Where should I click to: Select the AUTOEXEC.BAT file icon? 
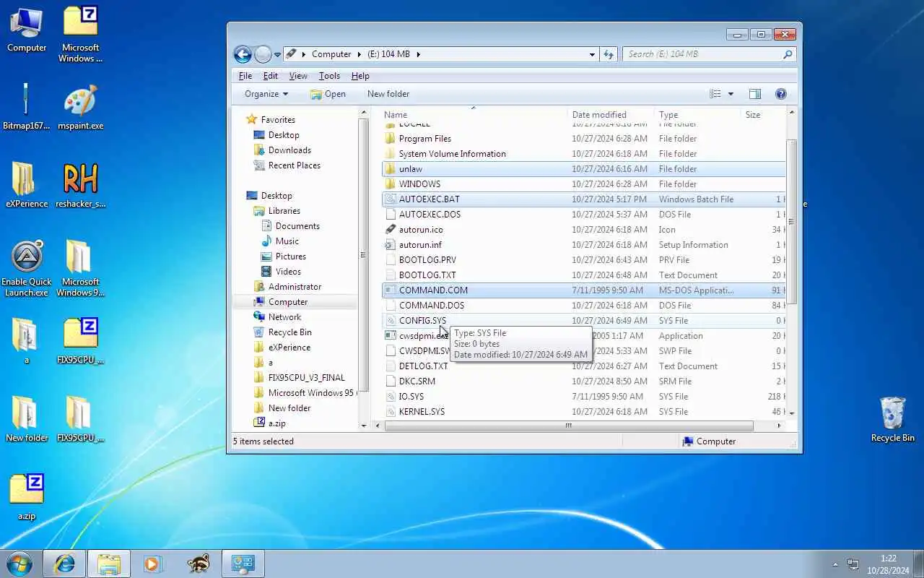(x=391, y=199)
